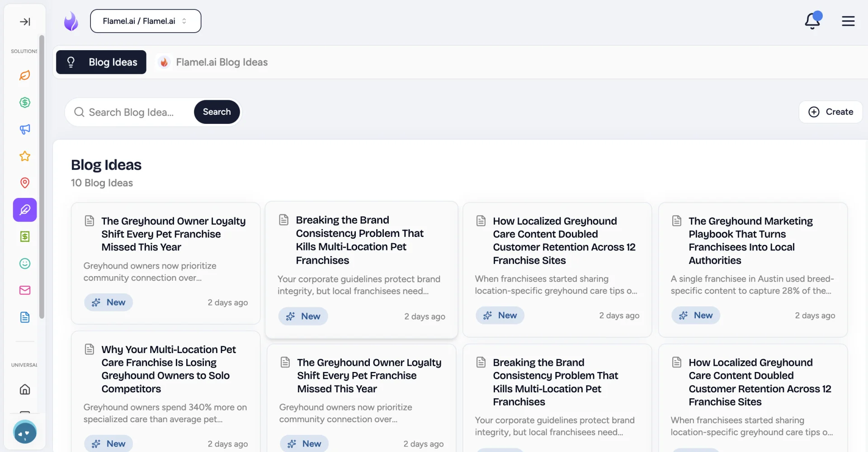Click '10 Blog Ideas' count text

coord(102,183)
